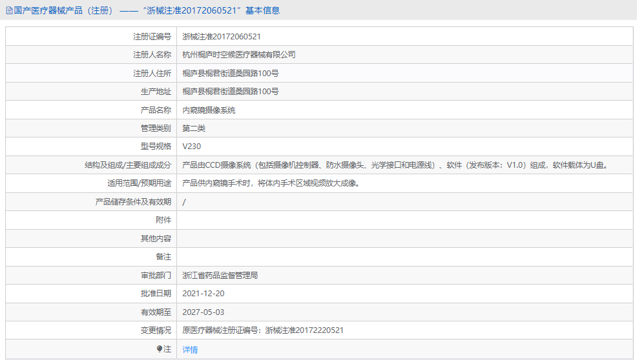Click the 适用范围/预期用途 label
Screen dimensions: 637x364
(140, 183)
